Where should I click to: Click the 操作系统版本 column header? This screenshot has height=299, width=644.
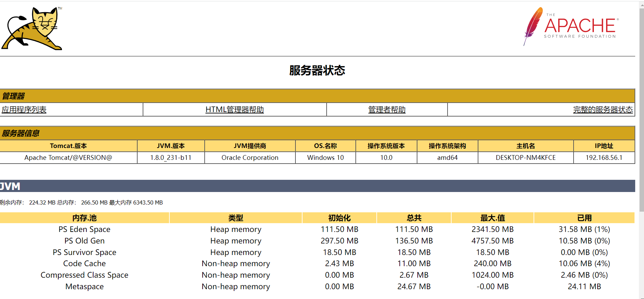[386, 146]
